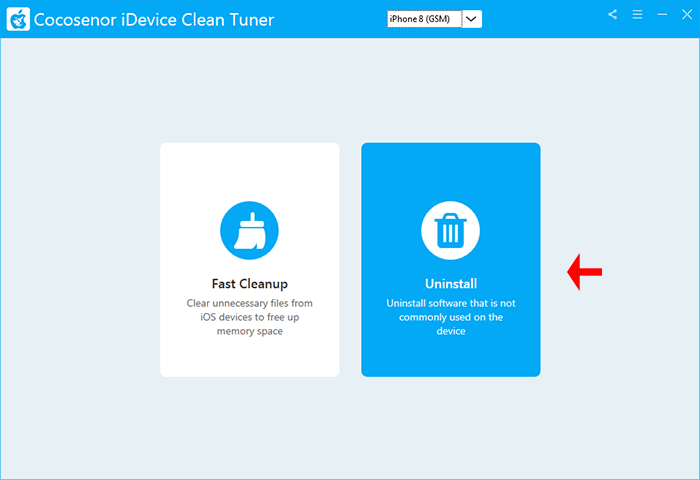Image resolution: width=700 pixels, height=480 pixels.
Task: Select the iPhone 8 (GSM) device field
Action: [424, 19]
